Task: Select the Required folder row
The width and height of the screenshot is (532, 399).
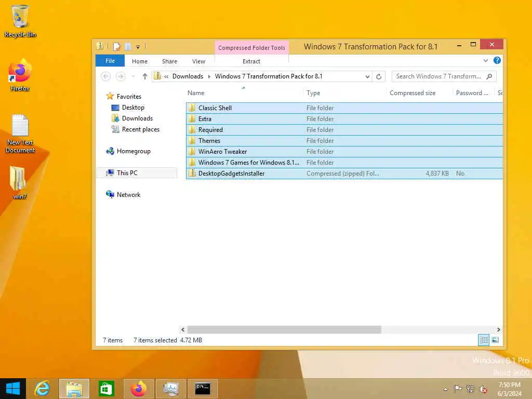Action: point(344,129)
